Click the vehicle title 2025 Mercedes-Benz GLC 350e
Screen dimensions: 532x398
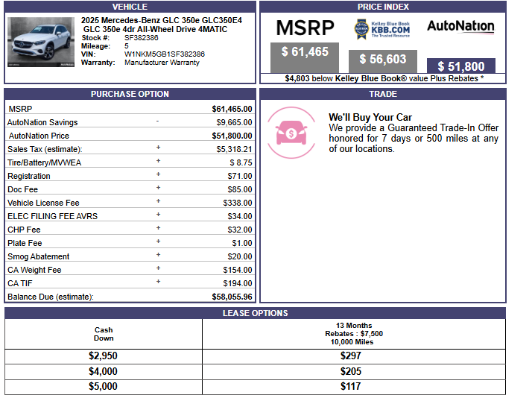pos(162,25)
